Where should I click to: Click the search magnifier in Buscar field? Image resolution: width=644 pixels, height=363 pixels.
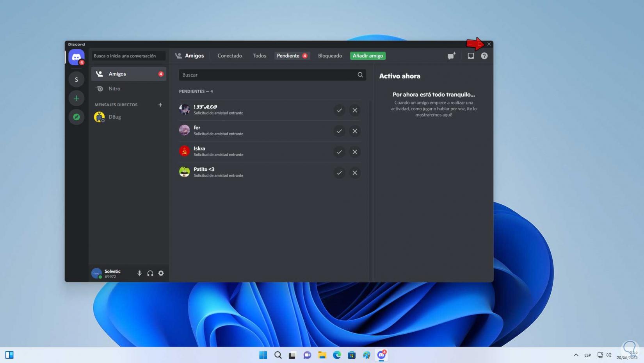coord(360,75)
